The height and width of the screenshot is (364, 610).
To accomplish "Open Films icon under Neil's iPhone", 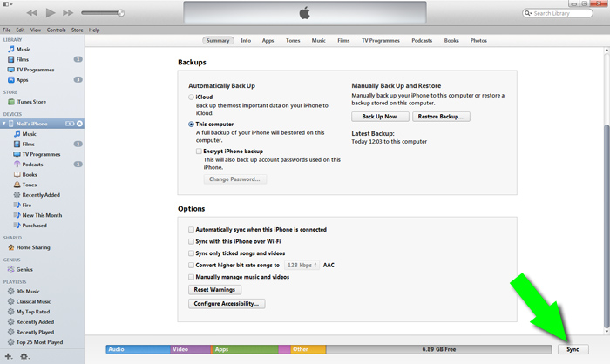I will pyautogui.click(x=17, y=144).
